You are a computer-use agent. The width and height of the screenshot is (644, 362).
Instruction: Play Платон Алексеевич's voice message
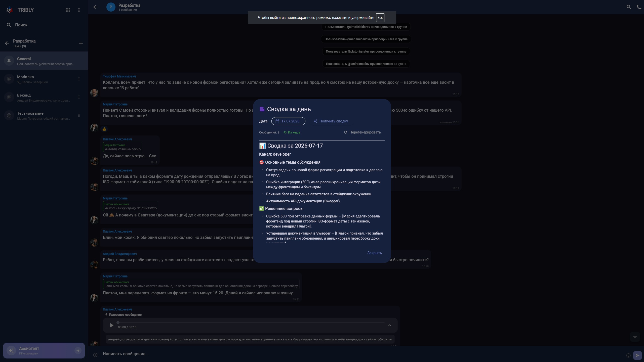coord(111,325)
